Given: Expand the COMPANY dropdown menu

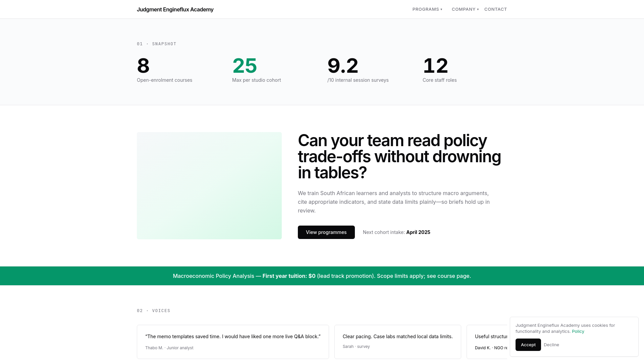Looking at the screenshot, I should (465, 9).
